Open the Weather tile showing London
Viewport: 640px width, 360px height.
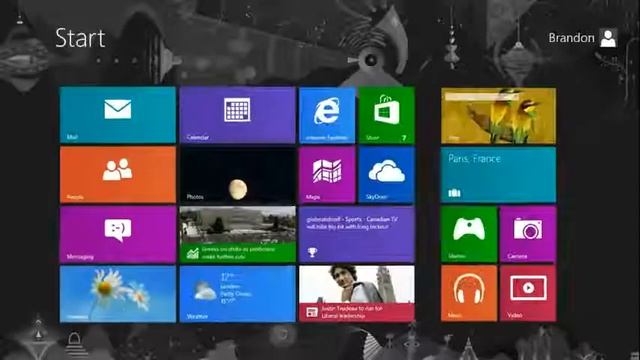[238, 294]
